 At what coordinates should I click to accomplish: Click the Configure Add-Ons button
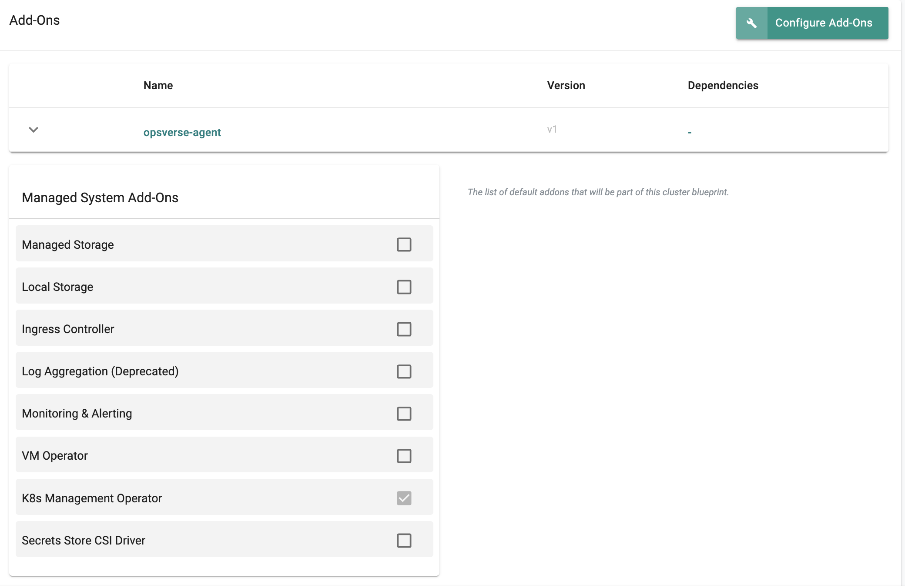click(x=825, y=23)
